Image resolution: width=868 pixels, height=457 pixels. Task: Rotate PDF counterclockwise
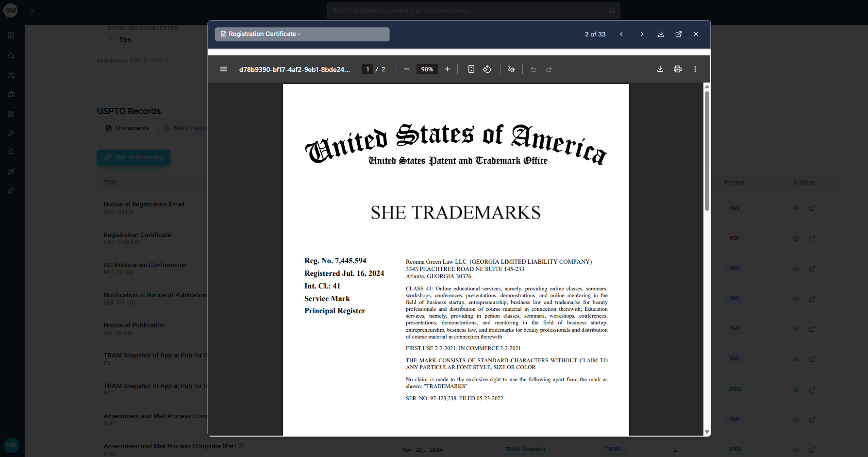(487, 69)
